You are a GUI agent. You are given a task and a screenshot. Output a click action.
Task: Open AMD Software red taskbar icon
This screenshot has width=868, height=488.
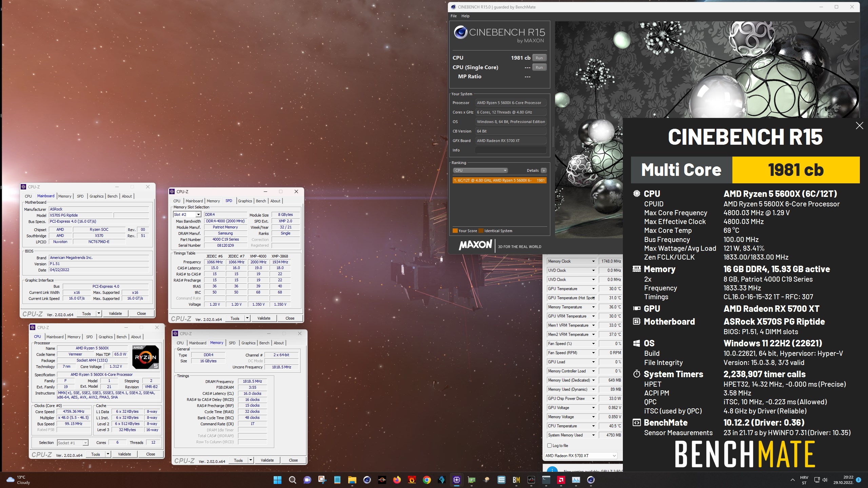coord(561,480)
